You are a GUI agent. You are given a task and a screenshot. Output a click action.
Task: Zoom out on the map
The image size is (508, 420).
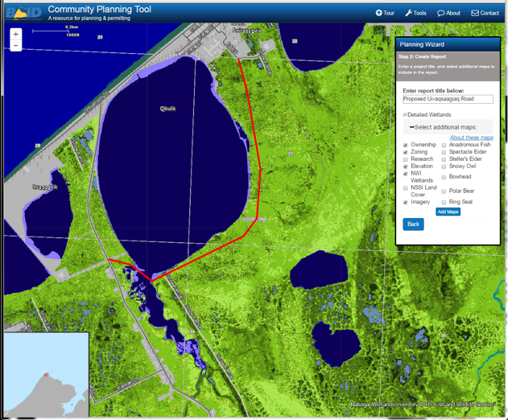click(16, 46)
